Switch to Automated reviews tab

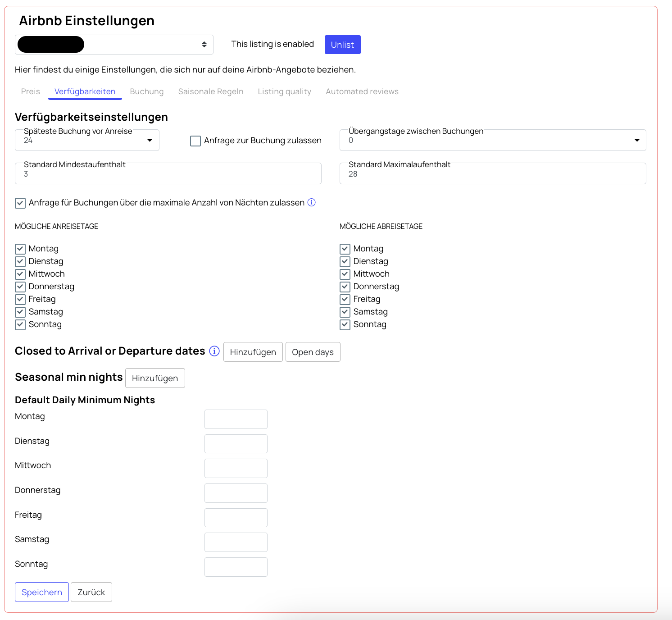(x=362, y=91)
